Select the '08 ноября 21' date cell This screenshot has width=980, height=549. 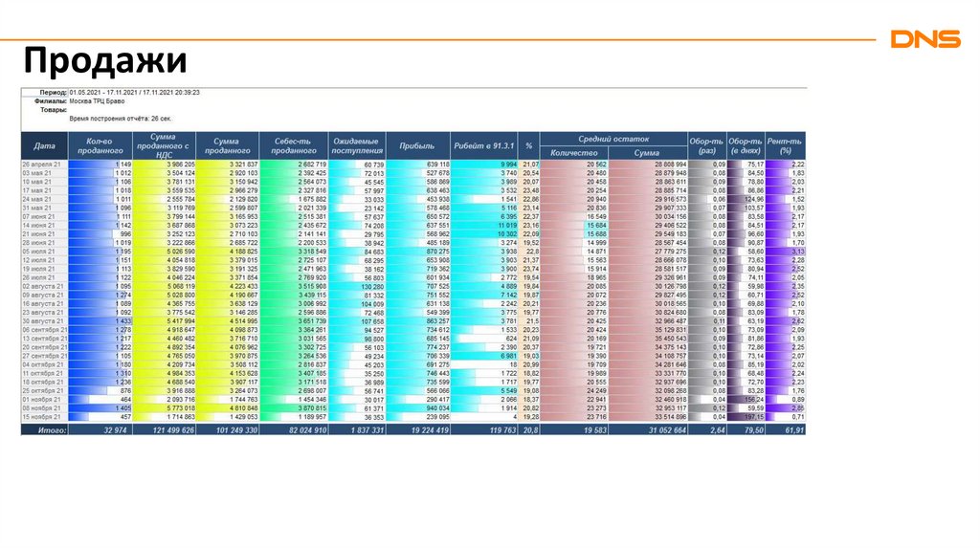44,408
